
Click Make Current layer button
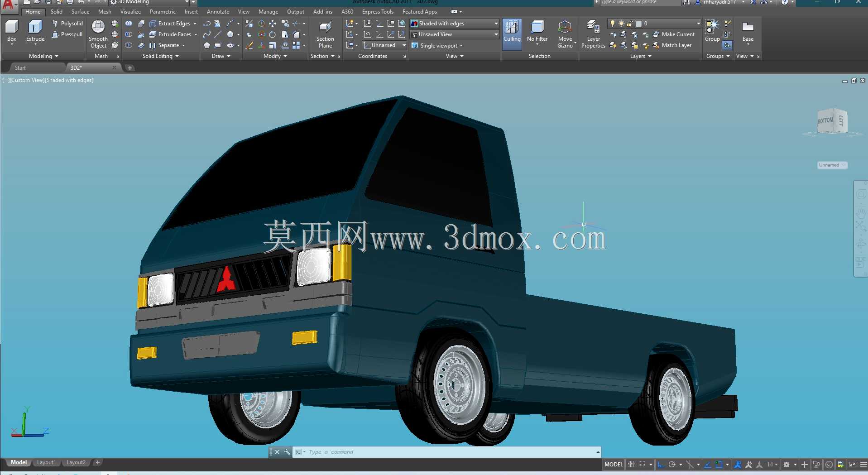point(673,34)
